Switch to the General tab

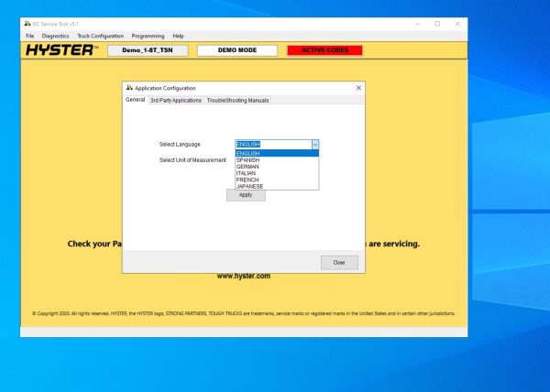click(x=135, y=100)
